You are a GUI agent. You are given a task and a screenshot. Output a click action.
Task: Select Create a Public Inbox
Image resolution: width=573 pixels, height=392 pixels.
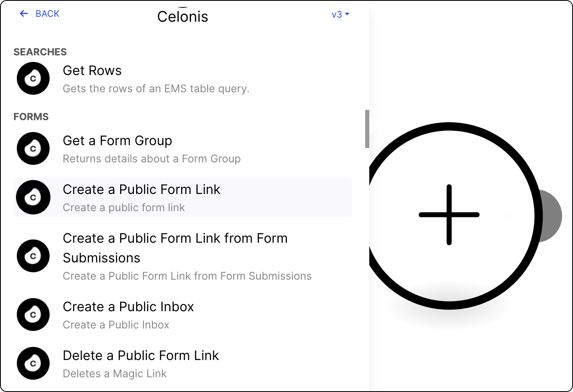pos(183,315)
